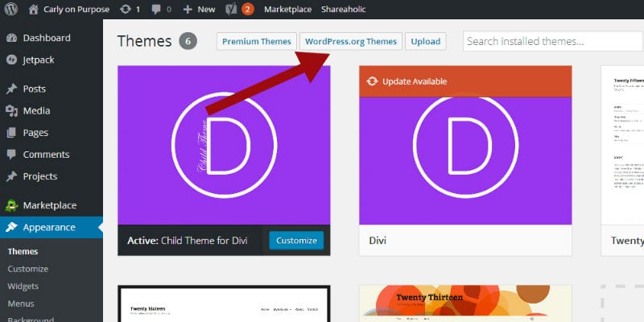Open Marketplace in the left sidebar
This screenshot has width=644, height=322.
point(52,205)
